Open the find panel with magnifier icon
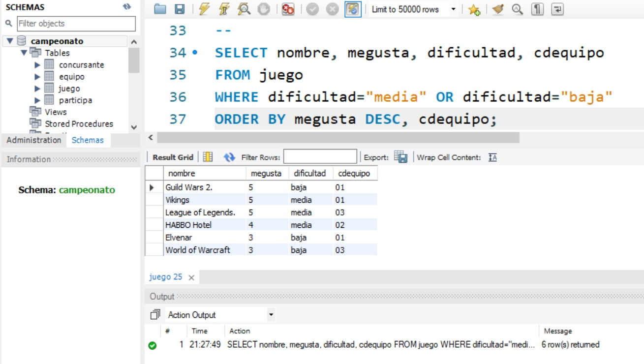The height and width of the screenshot is (364, 644). [x=518, y=9]
